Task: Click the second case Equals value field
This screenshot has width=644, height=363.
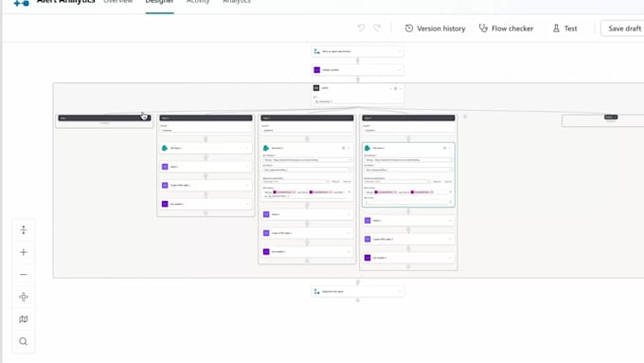Action: pos(206,130)
